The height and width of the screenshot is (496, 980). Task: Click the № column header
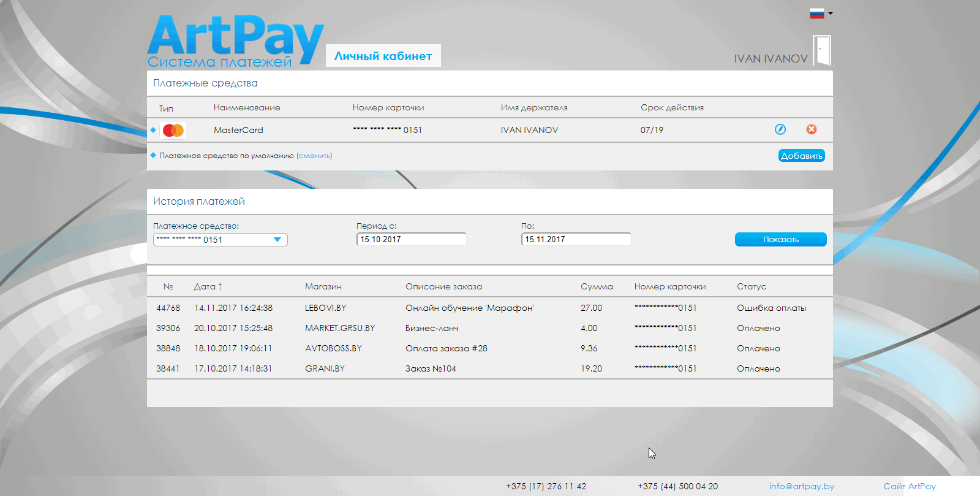[x=168, y=286]
